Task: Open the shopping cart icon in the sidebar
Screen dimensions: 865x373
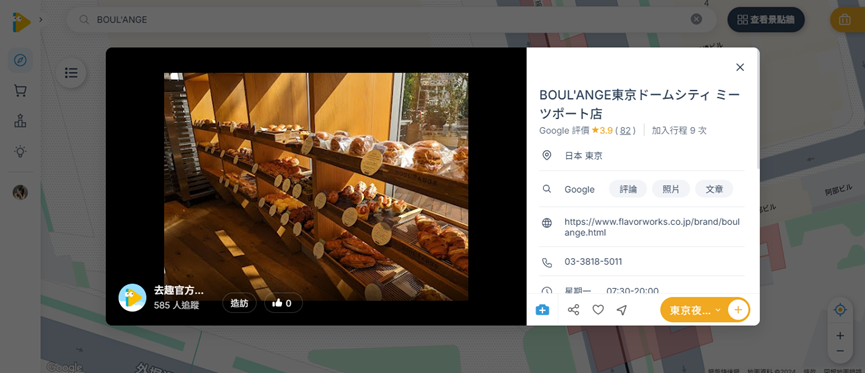Action: (20, 90)
